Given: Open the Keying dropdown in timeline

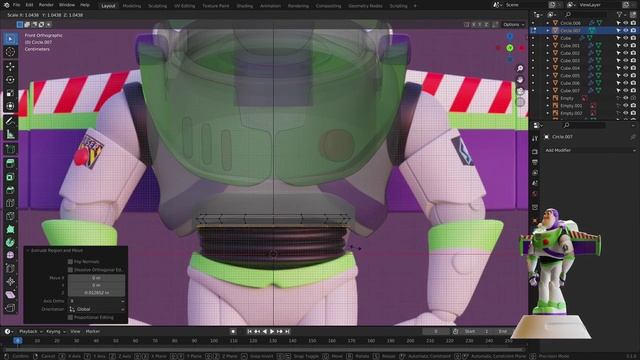Looking at the screenshot, I should pos(55,331).
